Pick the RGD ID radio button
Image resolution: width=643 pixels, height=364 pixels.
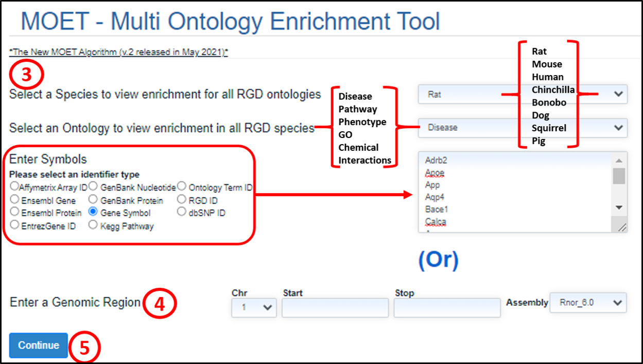coord(182,199)
